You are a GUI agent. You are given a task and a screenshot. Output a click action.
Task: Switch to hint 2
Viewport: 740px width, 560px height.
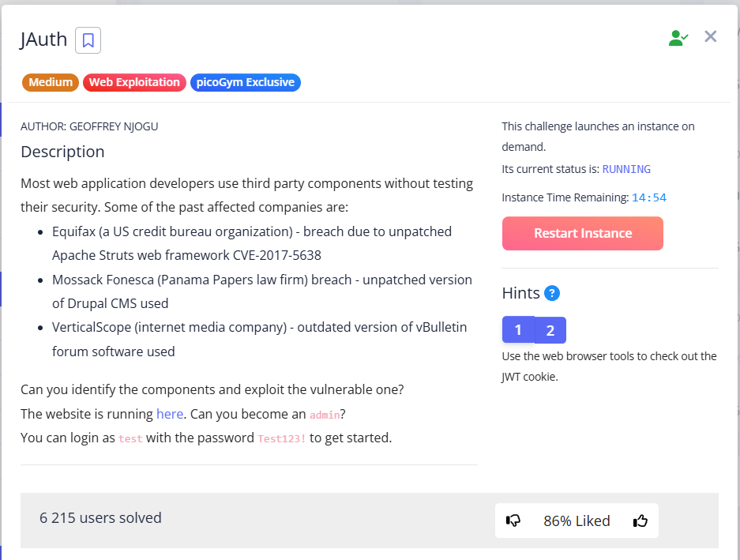550,330
